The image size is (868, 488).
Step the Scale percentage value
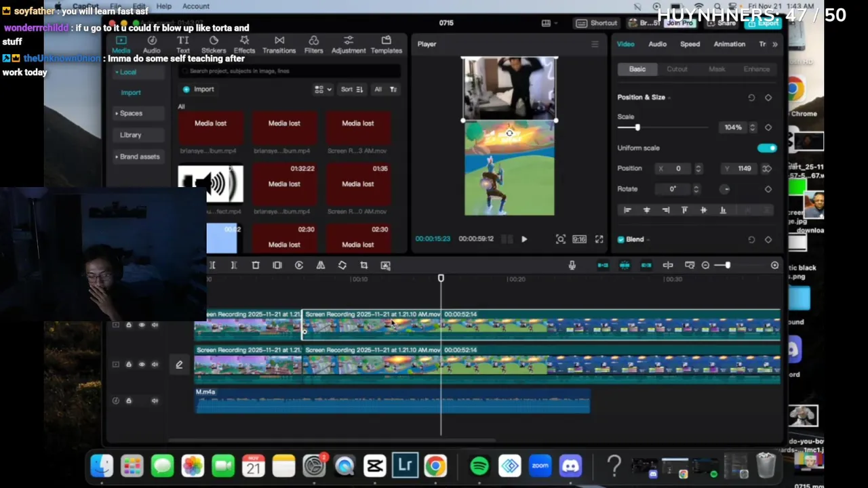pyautogui.click(x=752, y=127)
